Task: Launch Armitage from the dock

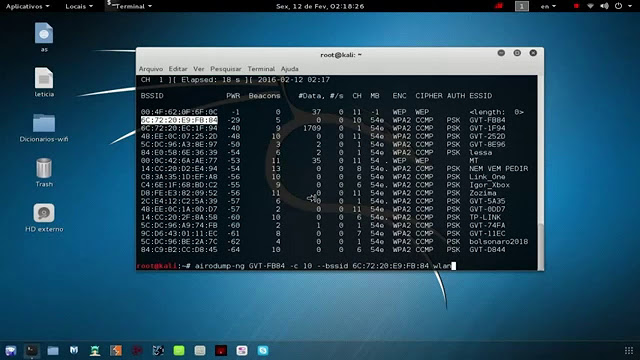Action: point(95,351)
